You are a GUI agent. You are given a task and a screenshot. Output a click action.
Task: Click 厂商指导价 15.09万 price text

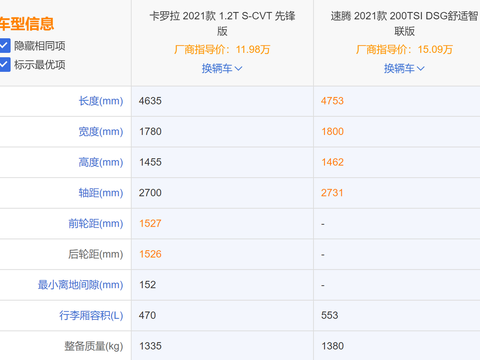pos(404,50)
